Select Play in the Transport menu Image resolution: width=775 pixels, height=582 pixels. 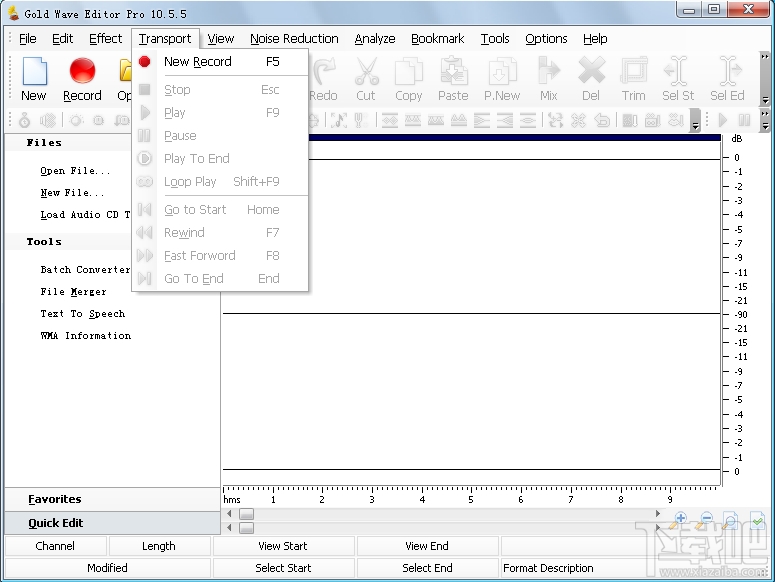click(220, 113)
